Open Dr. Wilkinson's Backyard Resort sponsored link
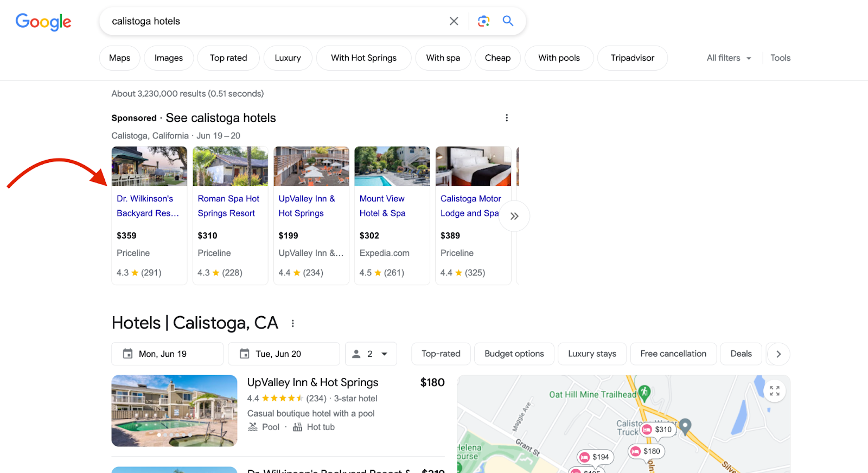 point(148,206)
